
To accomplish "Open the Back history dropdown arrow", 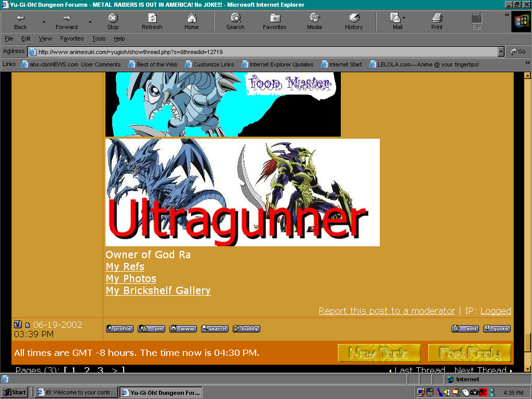I will click(44, 22).
